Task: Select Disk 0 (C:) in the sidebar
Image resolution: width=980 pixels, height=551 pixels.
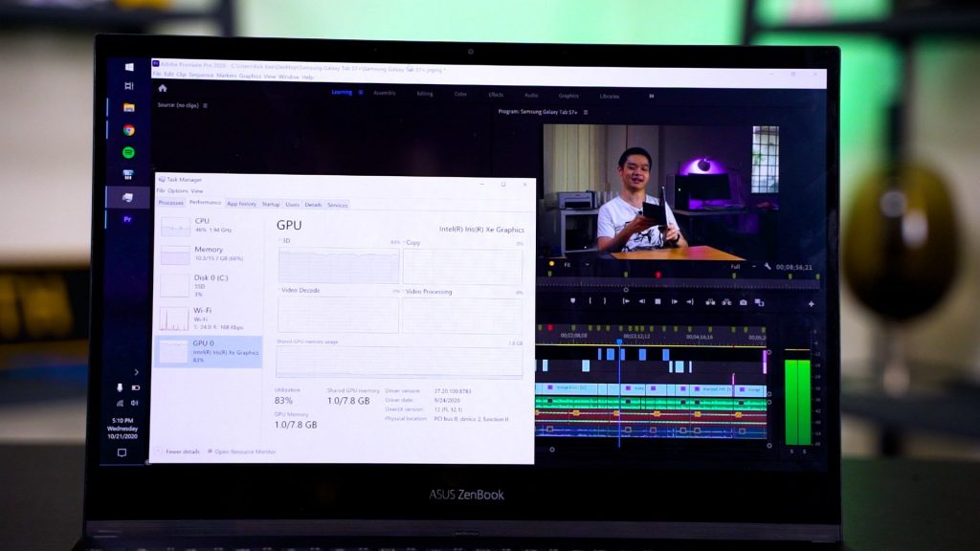Action: click(209, 285)
